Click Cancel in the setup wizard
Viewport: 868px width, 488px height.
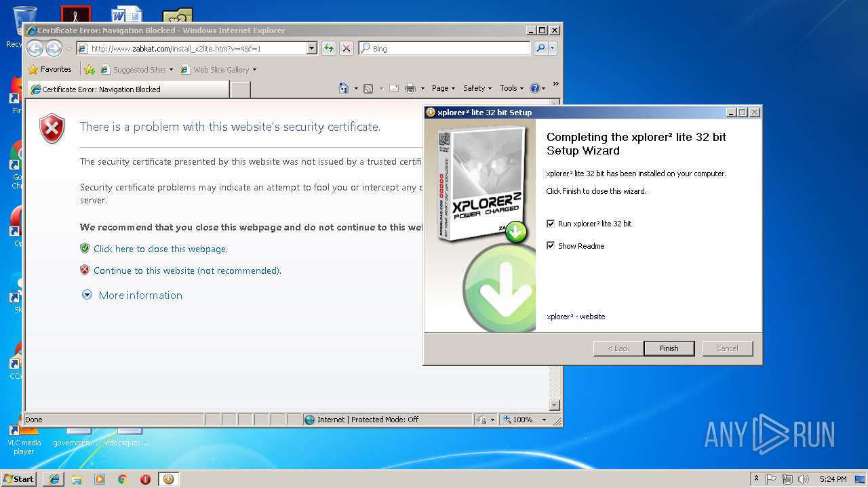(x=727, y=348)
